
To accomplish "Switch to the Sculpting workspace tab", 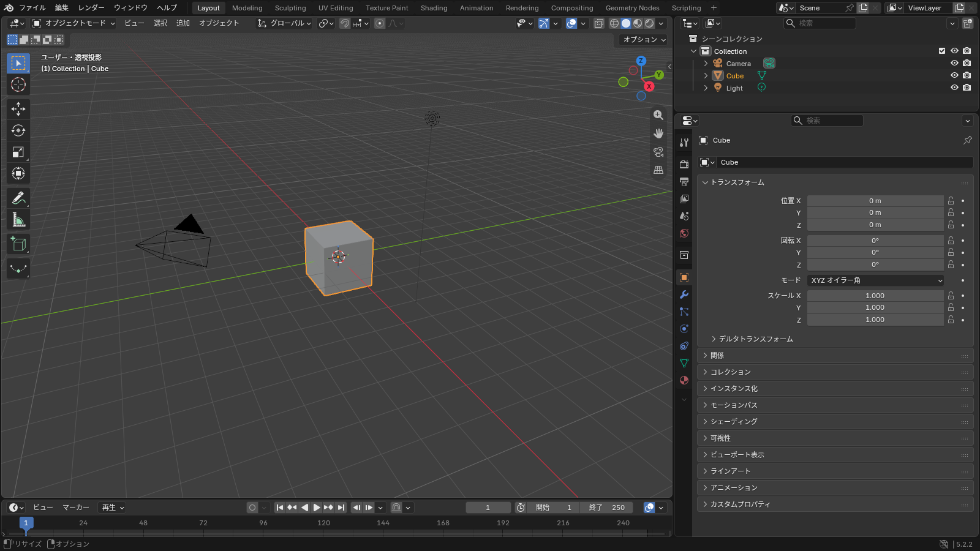I will [290, 8].
